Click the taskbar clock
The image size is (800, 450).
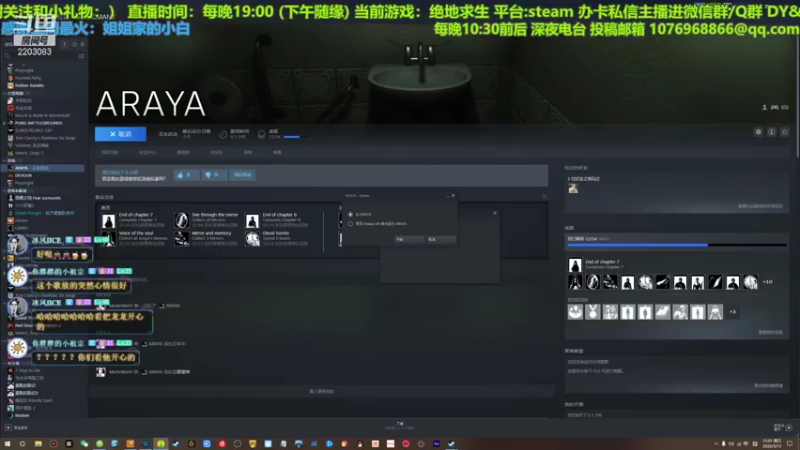(x=771, y=443)
